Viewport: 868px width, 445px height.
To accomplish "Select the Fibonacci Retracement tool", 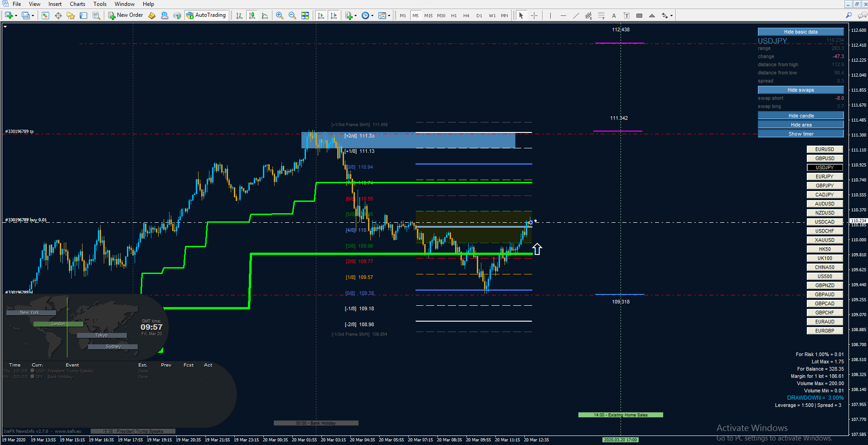I will (601, 15).
